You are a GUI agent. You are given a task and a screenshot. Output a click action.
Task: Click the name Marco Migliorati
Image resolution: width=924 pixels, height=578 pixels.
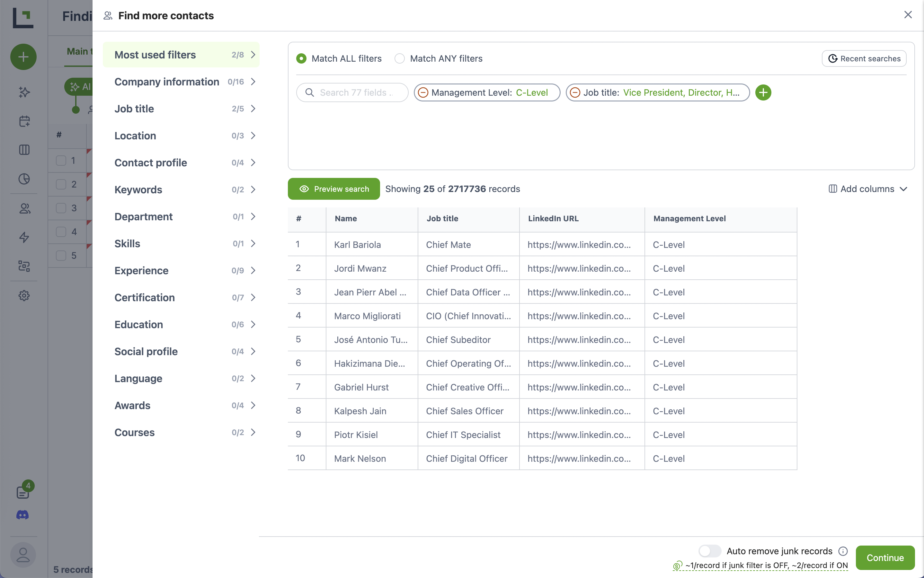point(367,316)
